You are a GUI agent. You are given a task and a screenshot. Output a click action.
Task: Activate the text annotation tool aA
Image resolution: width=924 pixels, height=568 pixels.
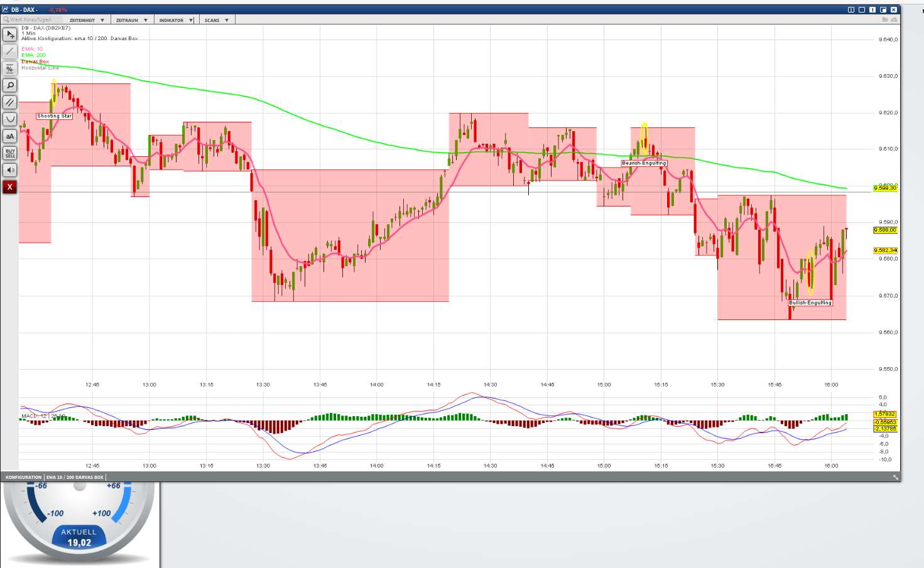click(9, 136)
